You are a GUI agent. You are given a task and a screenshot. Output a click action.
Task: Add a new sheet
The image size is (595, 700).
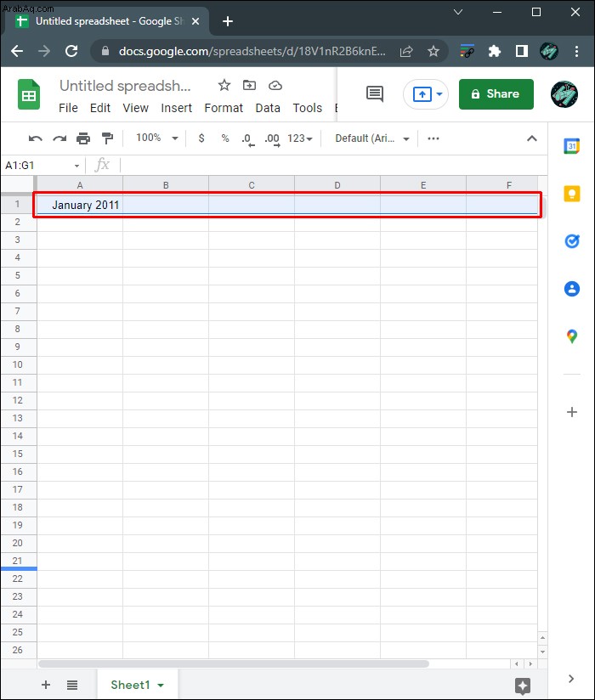coord(46,685)
